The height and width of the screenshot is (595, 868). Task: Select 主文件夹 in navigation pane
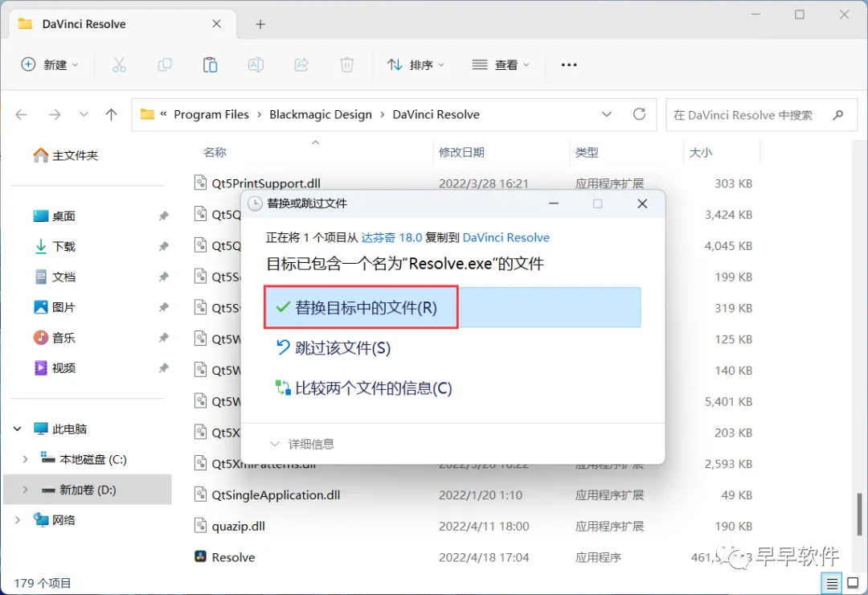click(66, 156)
